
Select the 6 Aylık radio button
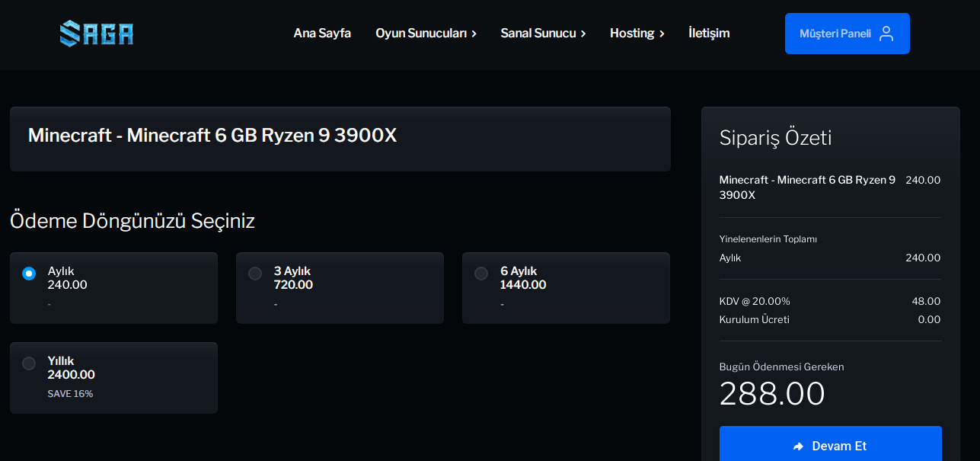click(481, 274)
